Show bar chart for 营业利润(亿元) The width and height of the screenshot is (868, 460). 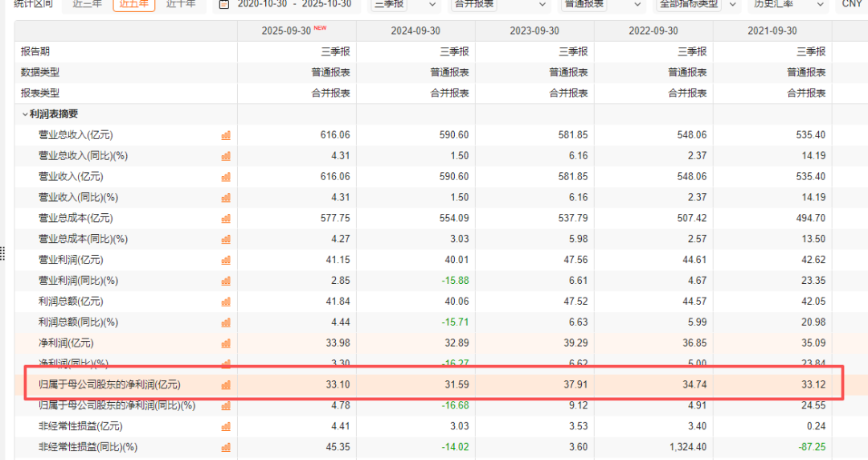226,261
